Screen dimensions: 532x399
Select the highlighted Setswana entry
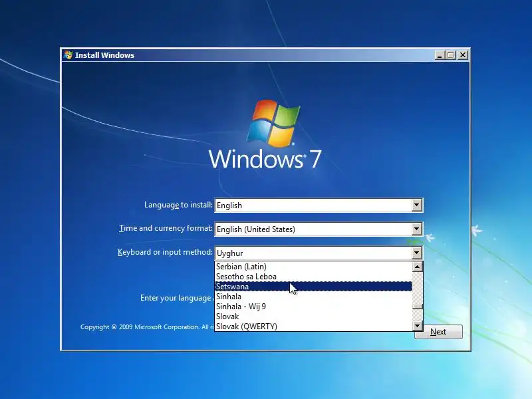coord(313,287)
